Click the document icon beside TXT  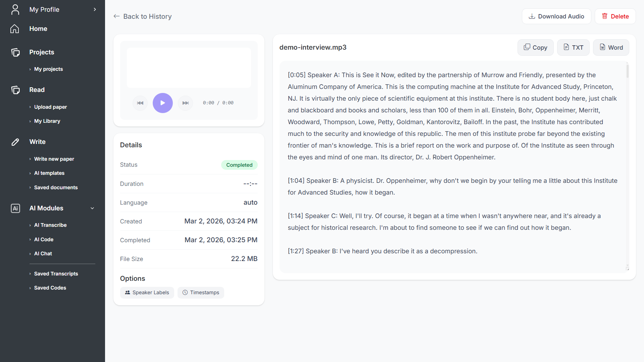(x=566, y=47)
